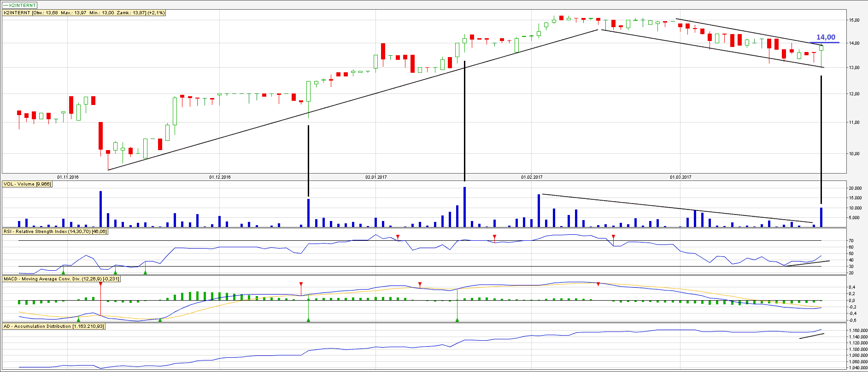Screen dimensions: 868x372
Task: Click the RSI Relative Strength Index label
Action: (55, 232)
